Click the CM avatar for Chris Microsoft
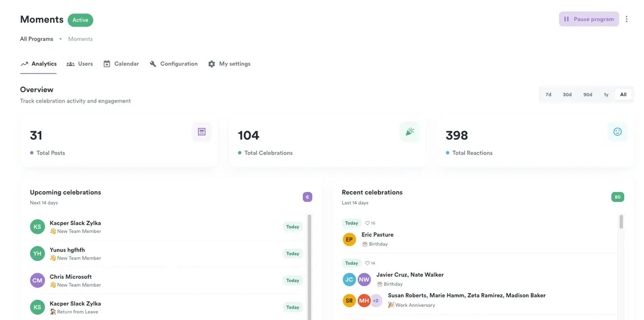The width and height of the screenshot is (644, 320). click(37, 280)
